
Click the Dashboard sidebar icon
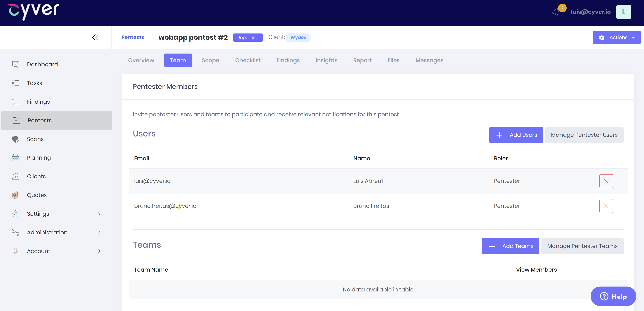15,64
